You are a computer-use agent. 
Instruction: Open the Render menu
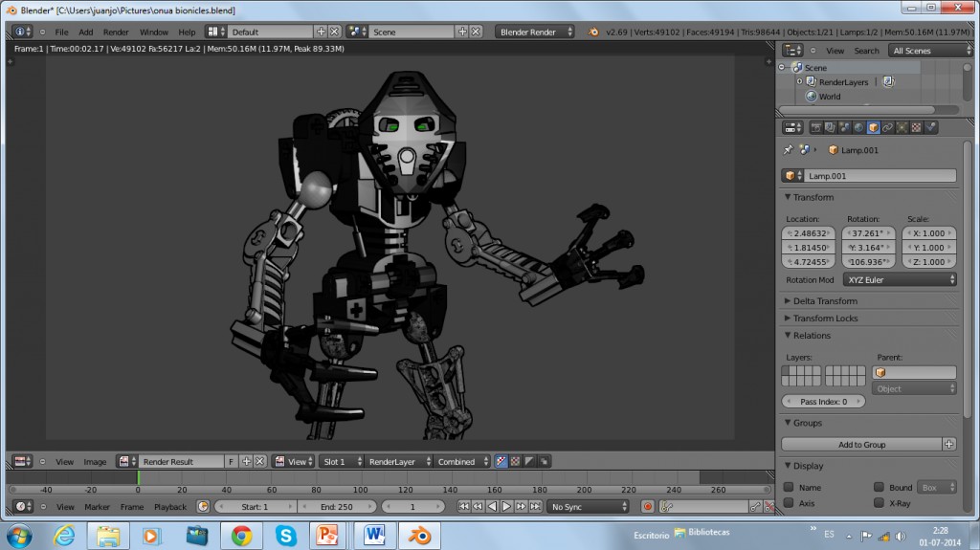(116, 32)
